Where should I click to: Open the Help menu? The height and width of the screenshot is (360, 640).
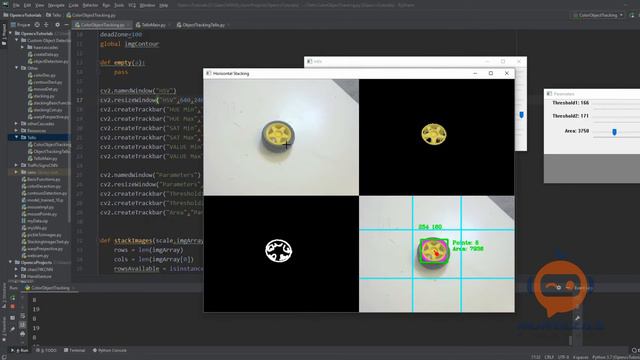(x=163, y=5)
